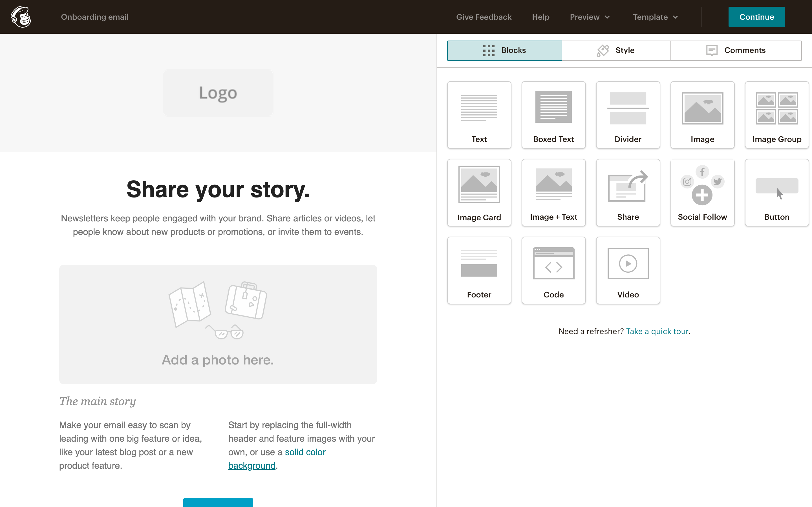Choose the Image Group block
This screenshot has width=812, height=507.
[776, 114]
